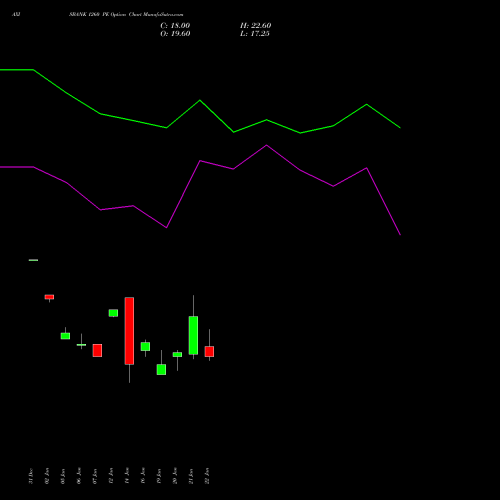
Task: Click the green indicator line's last point
Action: pos(400,128)
